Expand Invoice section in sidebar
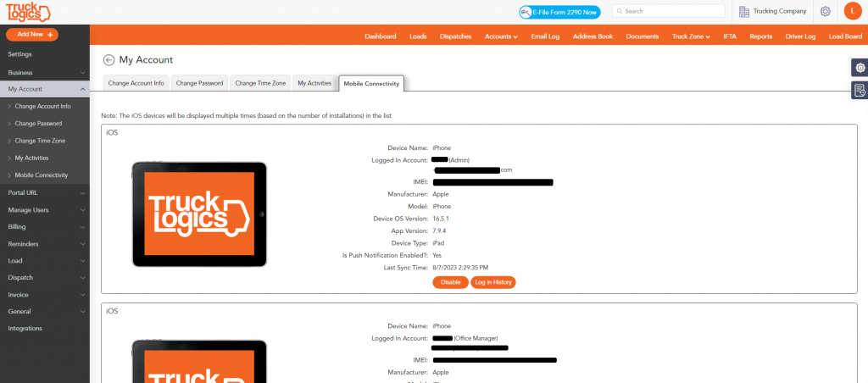 [x=45, y=294]
